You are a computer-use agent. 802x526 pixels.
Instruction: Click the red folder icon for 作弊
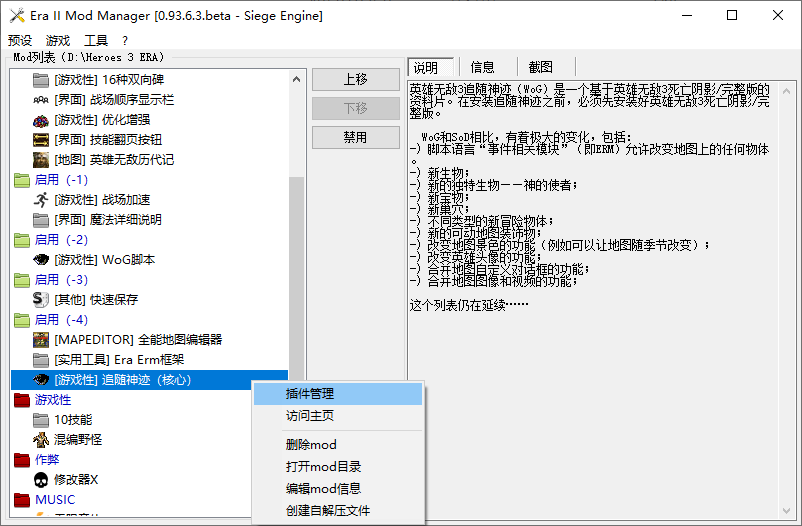[22, 459]
